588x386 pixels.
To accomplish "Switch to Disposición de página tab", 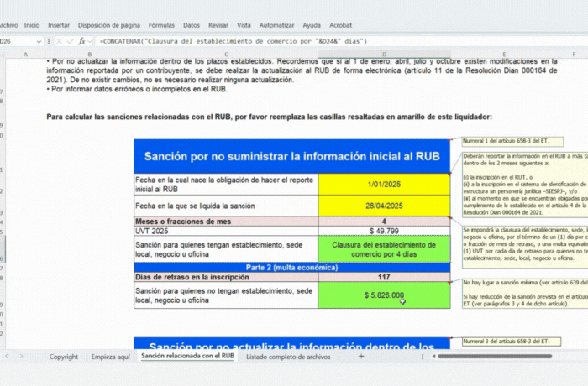I will coord(109,25).
